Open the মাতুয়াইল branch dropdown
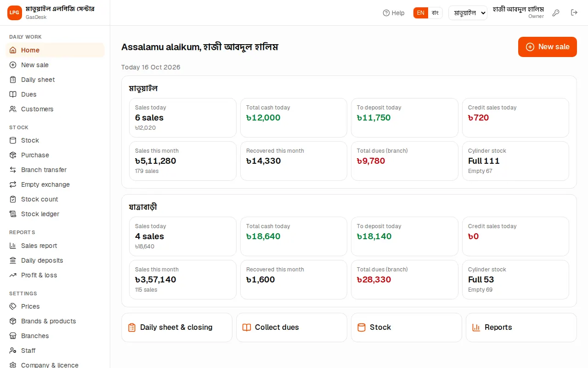Screen dimensions: 588x368 click(468, 13)
